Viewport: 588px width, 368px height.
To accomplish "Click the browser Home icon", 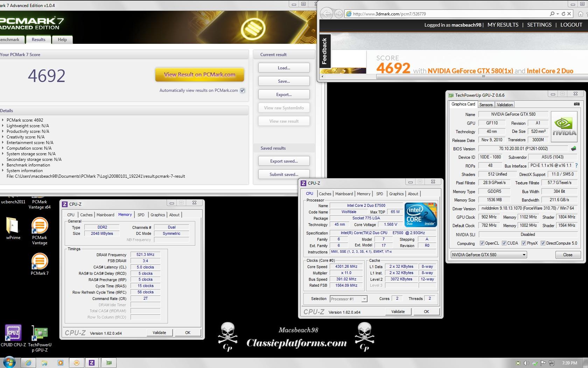I will (x=580, y=14).
